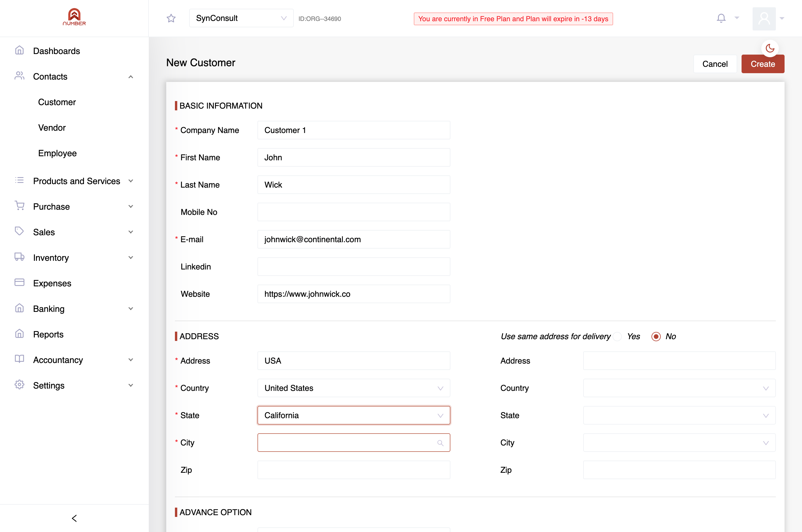Open the Employee submenu item
This screenshot has height=532, width=802.
pos(57,153)
